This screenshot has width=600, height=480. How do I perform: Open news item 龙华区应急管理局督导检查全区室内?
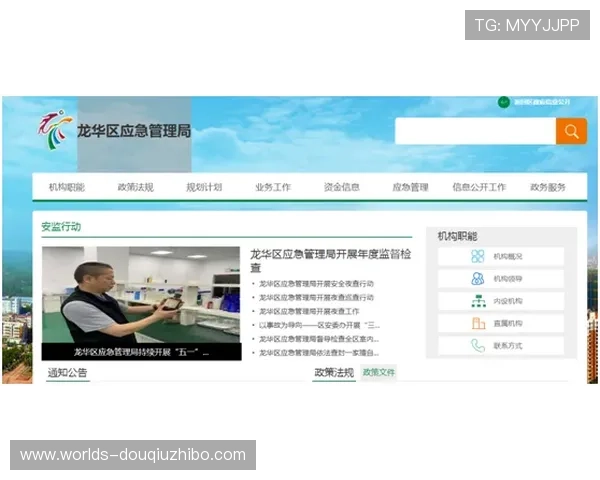click(x=319, y=339)
